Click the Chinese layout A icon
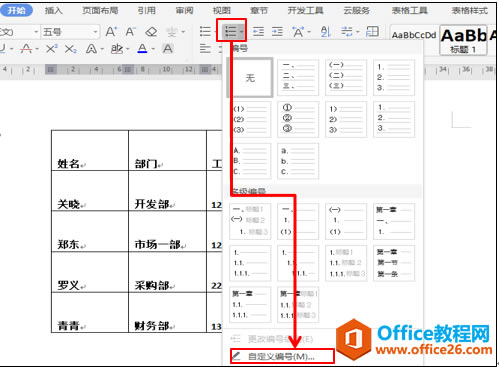Viewport: 499px width, 367px height. click(298, 32)
